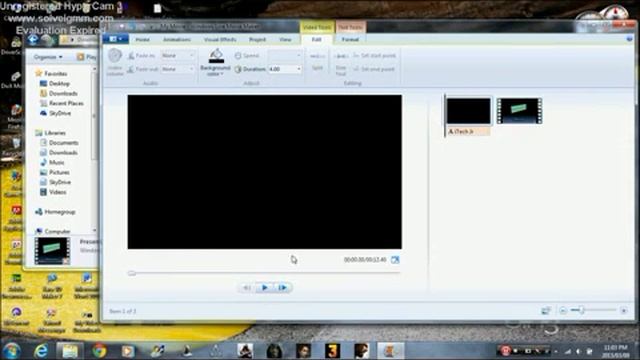Switch to the Home tab

pyautogui.click(x=142, y=39)
